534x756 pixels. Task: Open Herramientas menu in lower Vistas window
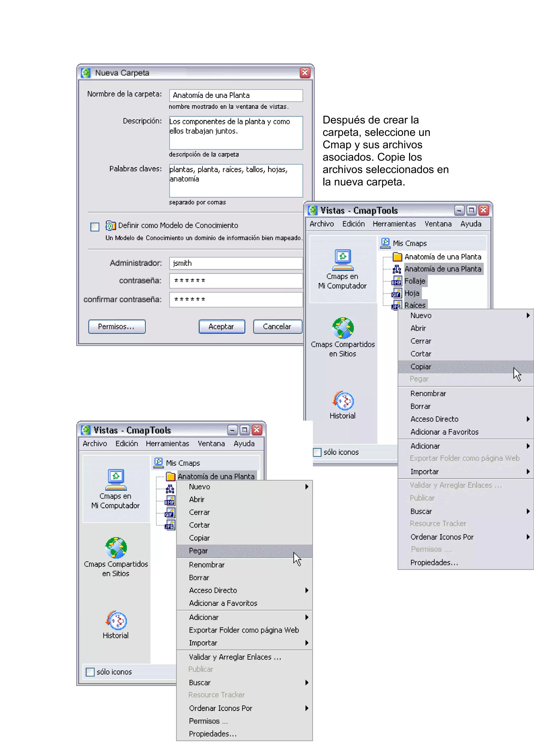click(167, 443)
